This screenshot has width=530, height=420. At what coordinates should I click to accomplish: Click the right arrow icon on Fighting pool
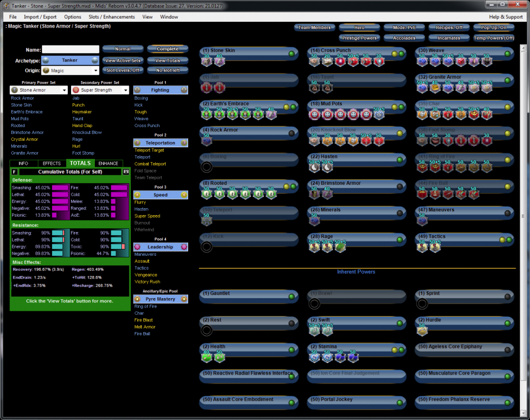pos(184,90)
